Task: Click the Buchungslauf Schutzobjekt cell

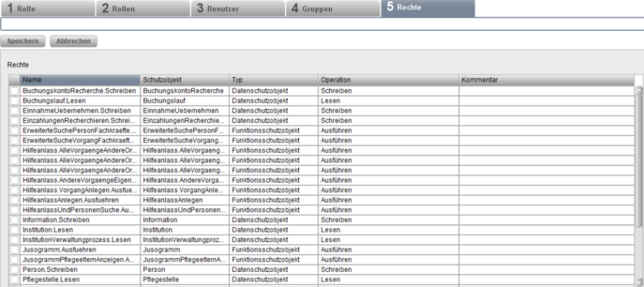Action: (x=185, y=100)
